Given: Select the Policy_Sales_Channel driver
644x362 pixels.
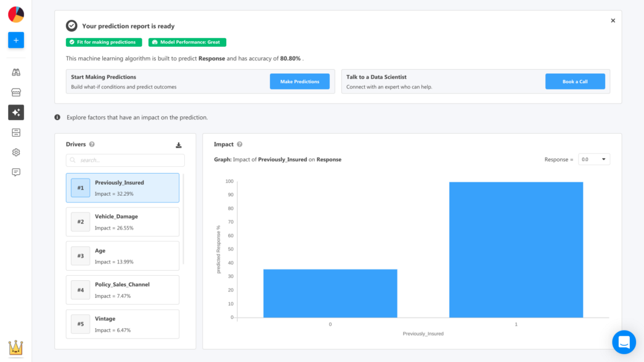Looking at the screenshot, I should (x=123, y=290).
